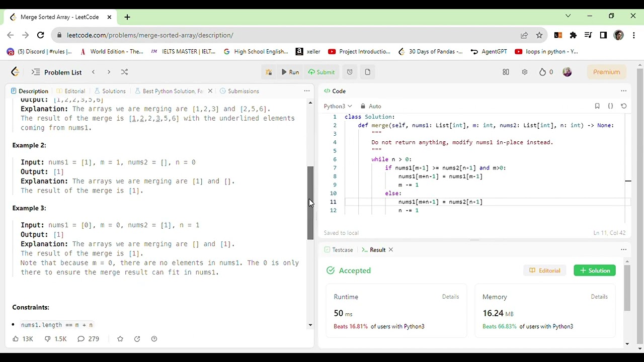Open description panel more options ellipsis
Viewport: 644px width, 362px height.
[307, 91]
